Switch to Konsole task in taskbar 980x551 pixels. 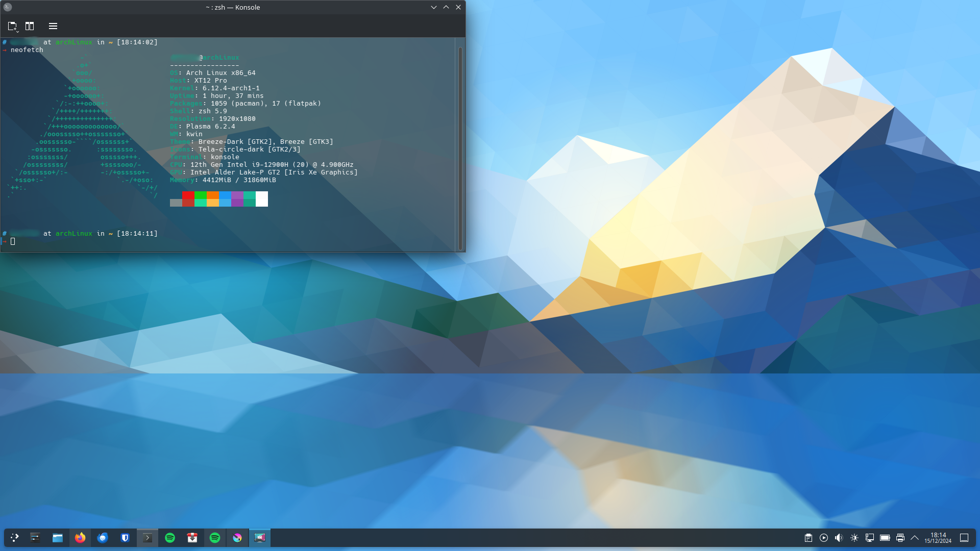click(x=148, y=538)
